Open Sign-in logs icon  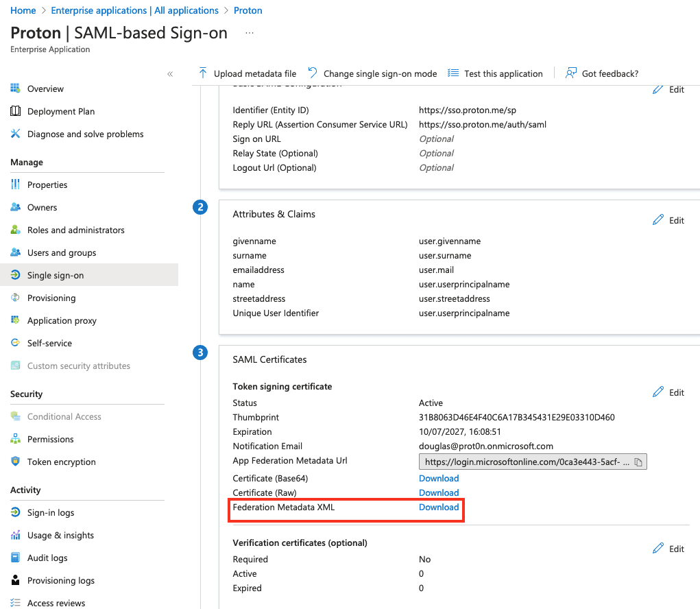(15, 512)
